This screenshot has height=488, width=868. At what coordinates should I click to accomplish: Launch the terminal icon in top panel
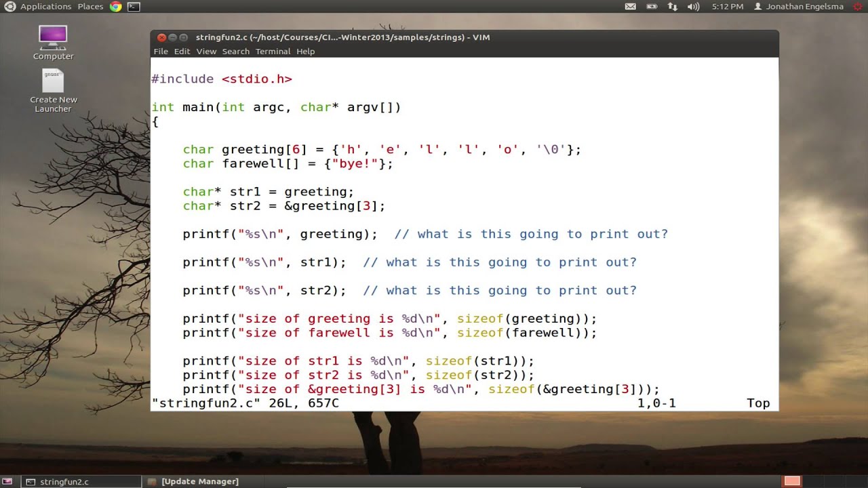(x=134, y=6)
